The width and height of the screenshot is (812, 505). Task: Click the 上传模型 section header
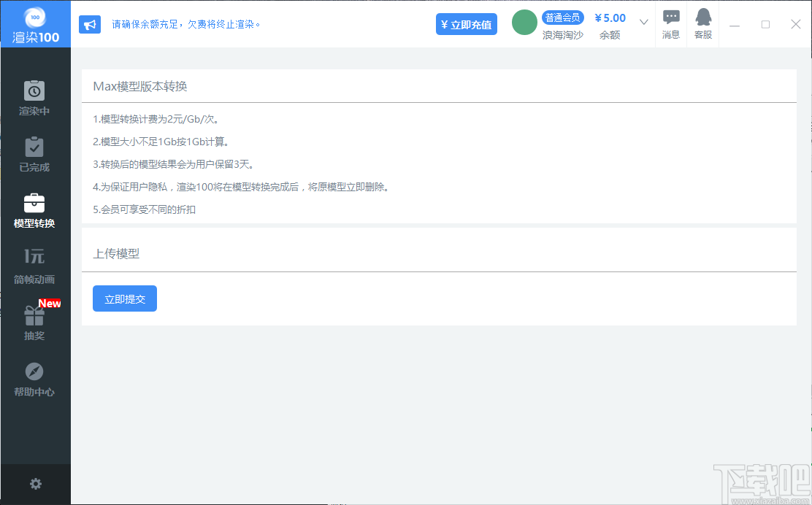coord(115,254)
